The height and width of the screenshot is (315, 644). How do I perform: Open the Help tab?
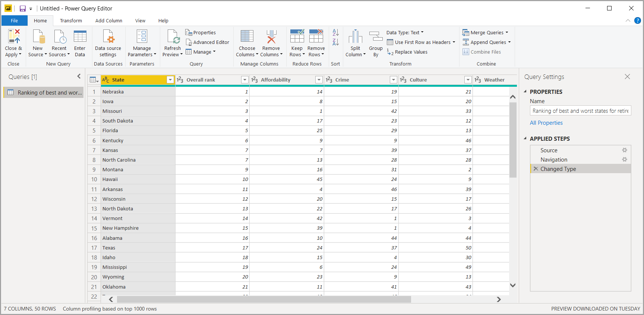163,21
